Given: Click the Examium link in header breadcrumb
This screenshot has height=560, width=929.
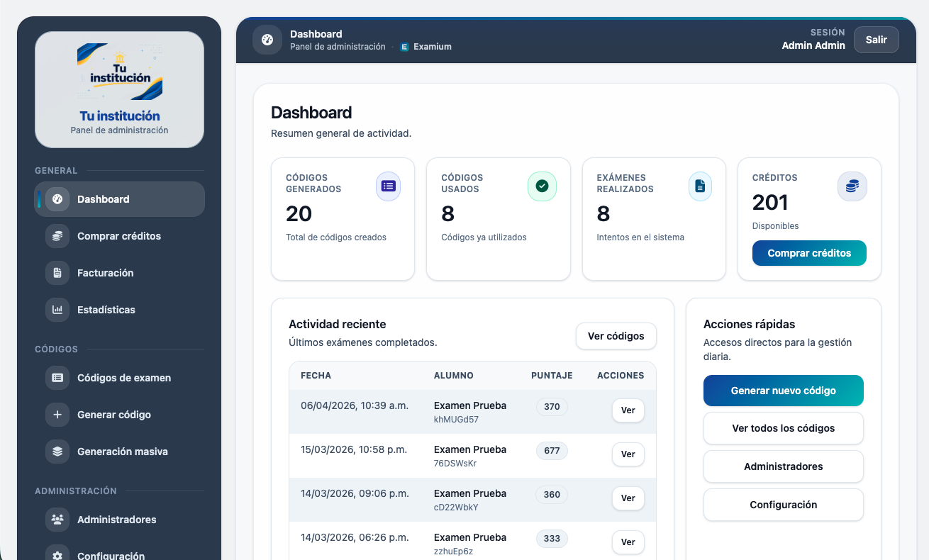Looking at the screenshot, I should pos(432,47).
